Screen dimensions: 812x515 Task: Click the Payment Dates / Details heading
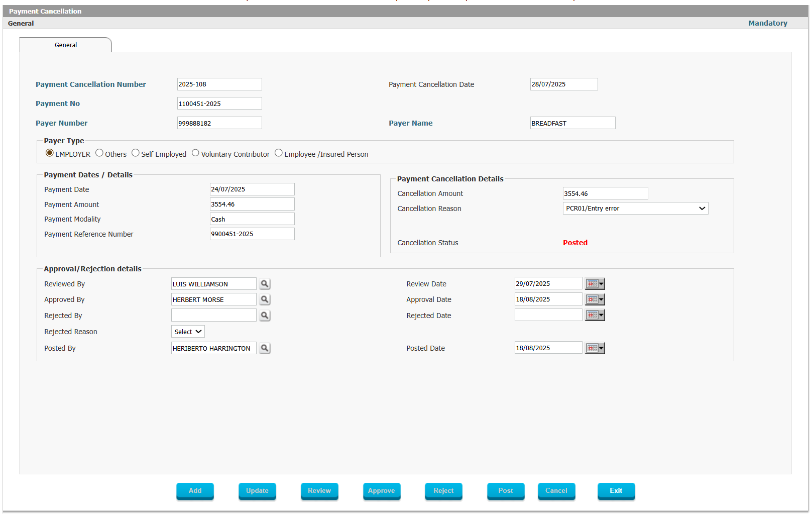click(x=88, y=175)
